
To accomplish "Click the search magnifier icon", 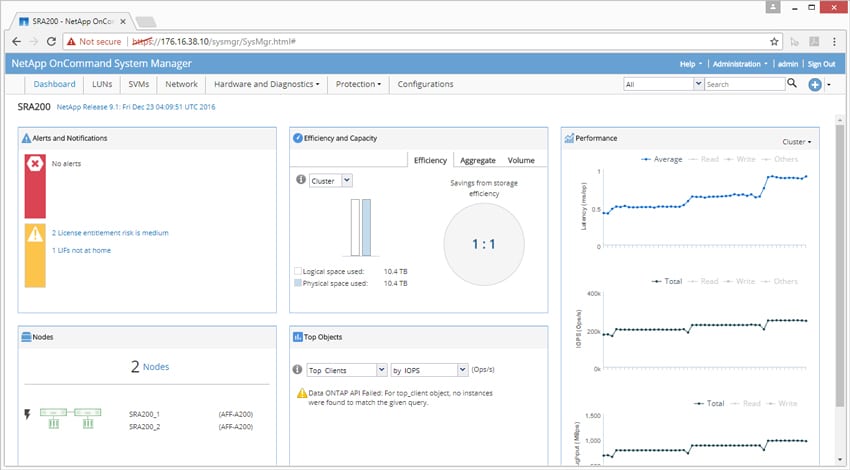I will (792, 83).
